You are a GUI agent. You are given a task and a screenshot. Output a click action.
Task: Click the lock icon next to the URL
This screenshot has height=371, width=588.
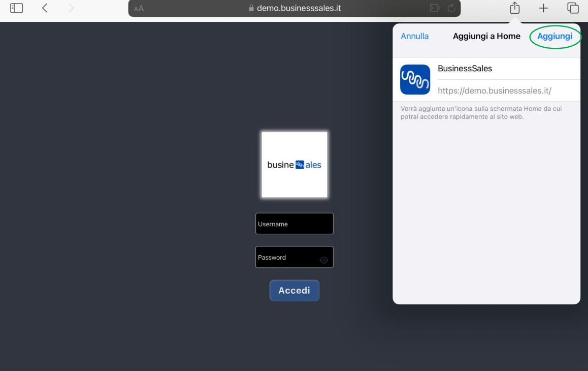pyautogui.click(x=251, y=8)
